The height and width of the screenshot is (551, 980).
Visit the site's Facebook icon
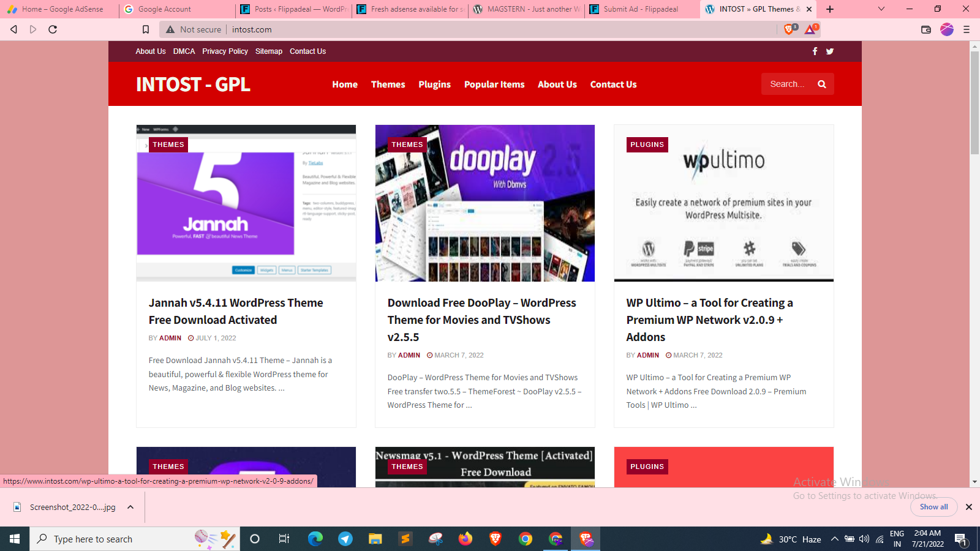click(x=815, y=51)
